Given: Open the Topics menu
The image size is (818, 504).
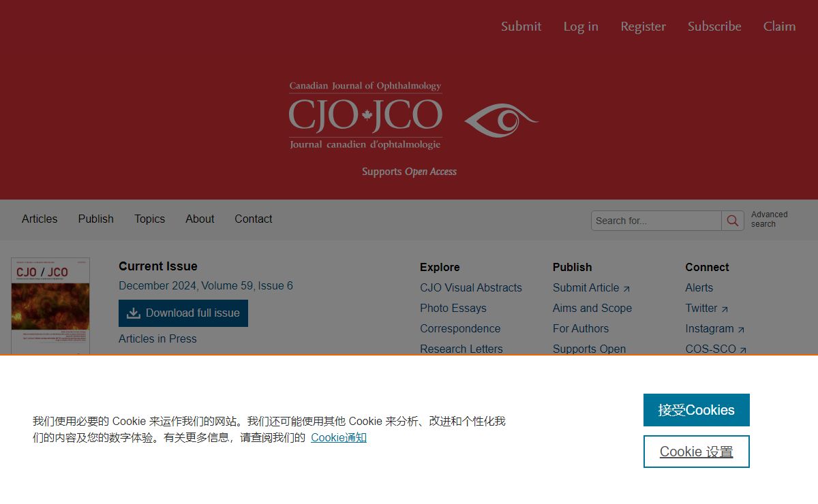Looking at the screenshot, I should (149, 219).
